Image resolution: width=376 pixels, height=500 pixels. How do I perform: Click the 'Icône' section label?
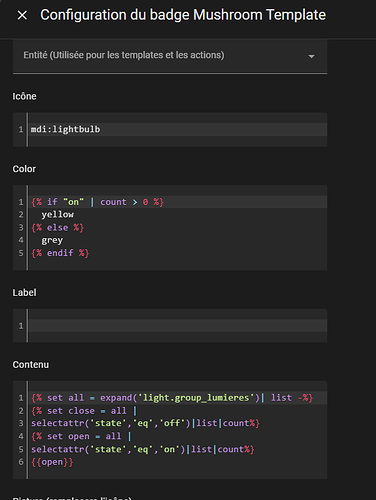pyautogui.click(x=24, y=96)
